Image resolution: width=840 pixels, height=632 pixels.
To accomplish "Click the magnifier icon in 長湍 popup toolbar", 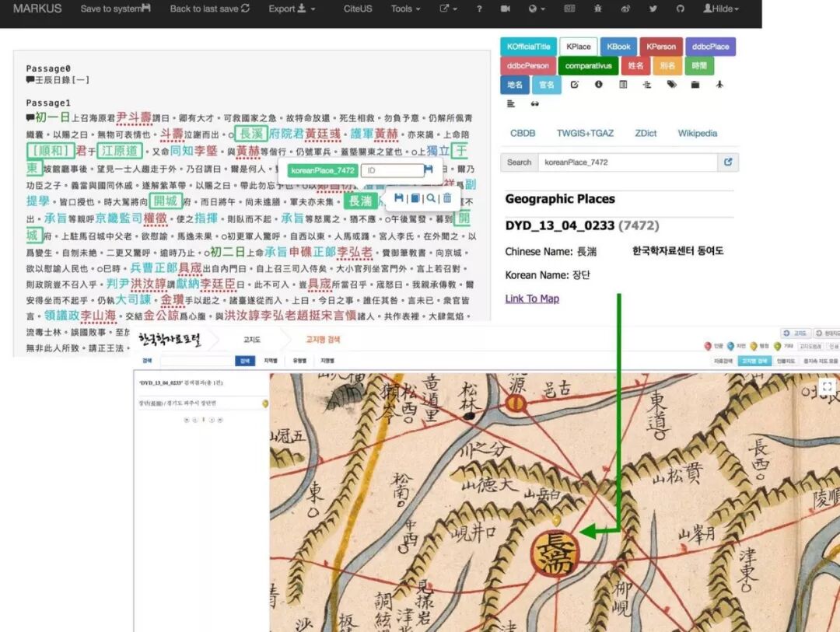I will point(431,198).
